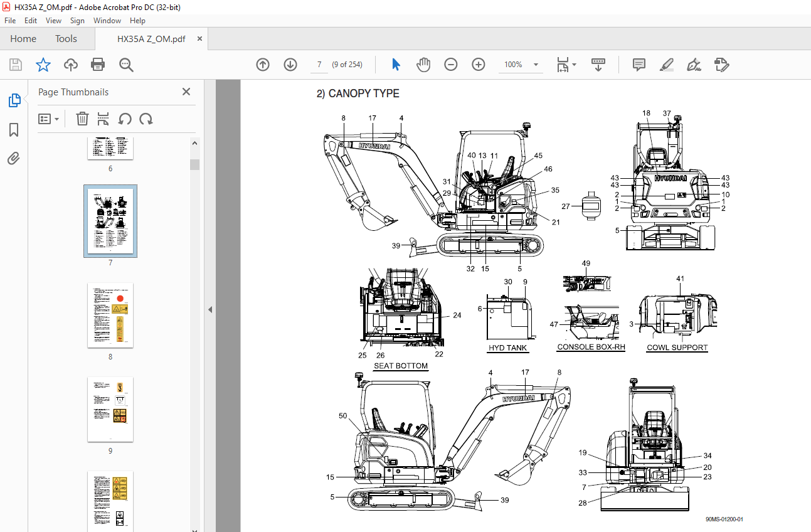Print the document with the printer icon

tap(97, 65)
